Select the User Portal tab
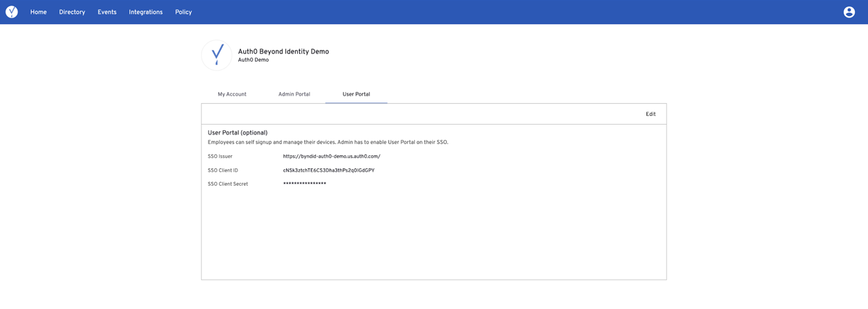The image size is (868, 309). [356, 94]
